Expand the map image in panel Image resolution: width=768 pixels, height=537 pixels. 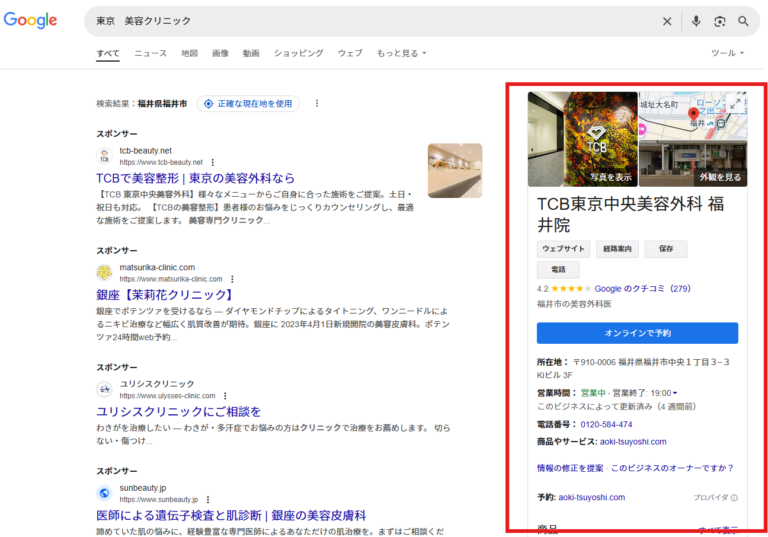click(738, 101)
